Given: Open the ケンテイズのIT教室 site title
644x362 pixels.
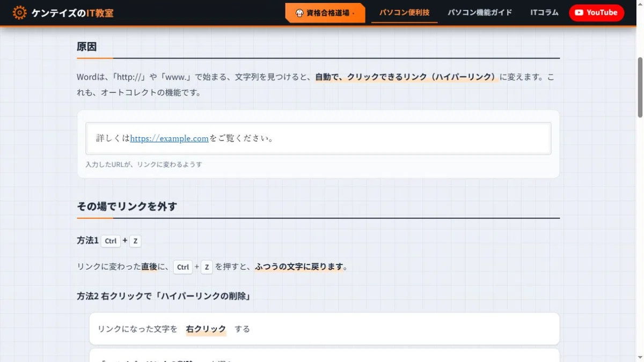Looking at the screenshot, I should [x=72, y=13].
